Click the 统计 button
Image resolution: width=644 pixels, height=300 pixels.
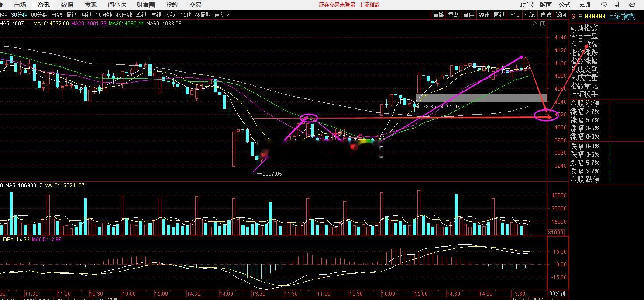(x=484, y=15)
